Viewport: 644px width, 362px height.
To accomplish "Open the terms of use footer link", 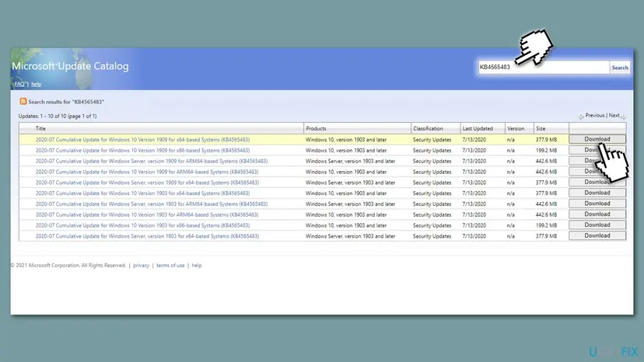I will coord(170,266).
